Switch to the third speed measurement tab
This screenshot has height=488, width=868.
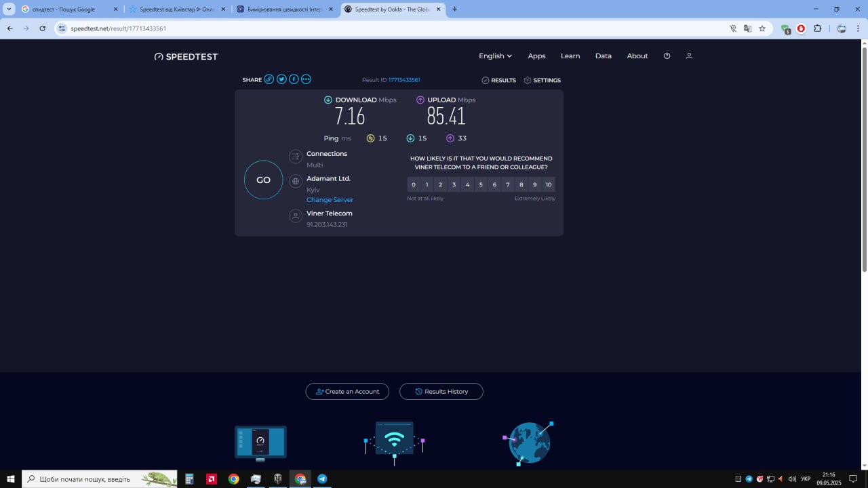coord(284,9)
